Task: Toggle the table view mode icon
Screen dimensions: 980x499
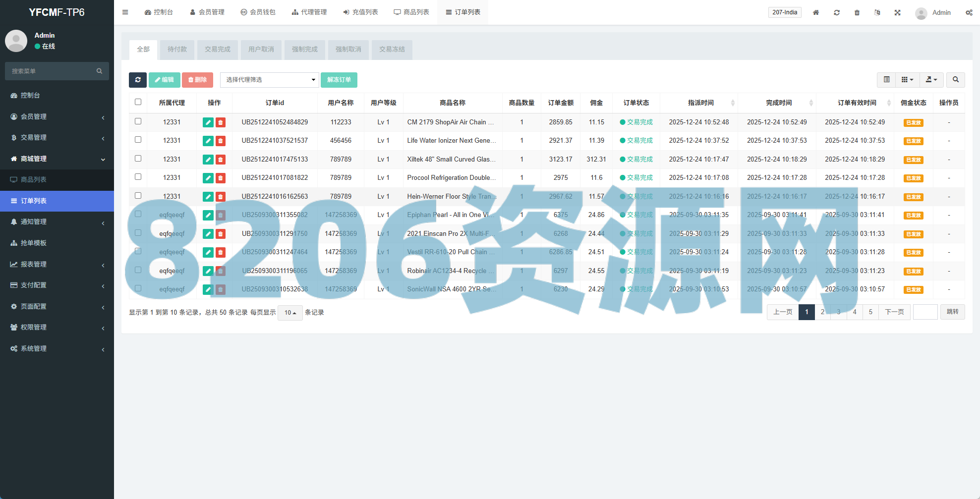Action: tap(886, 80)
